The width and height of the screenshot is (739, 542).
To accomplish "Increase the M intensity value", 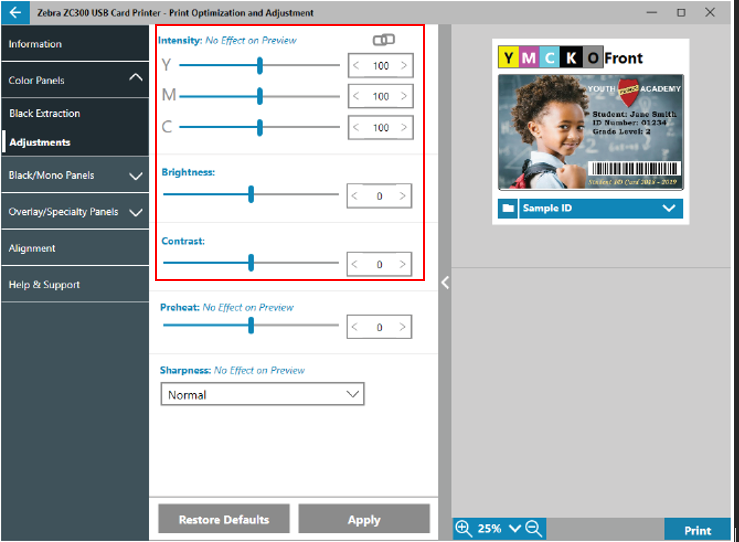I will tap(404, 96).
